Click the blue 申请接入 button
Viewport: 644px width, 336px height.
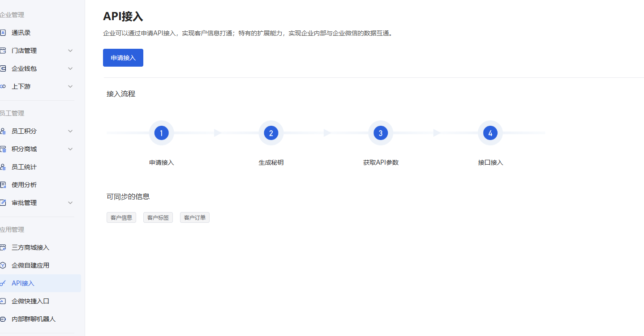coord(123,58)
